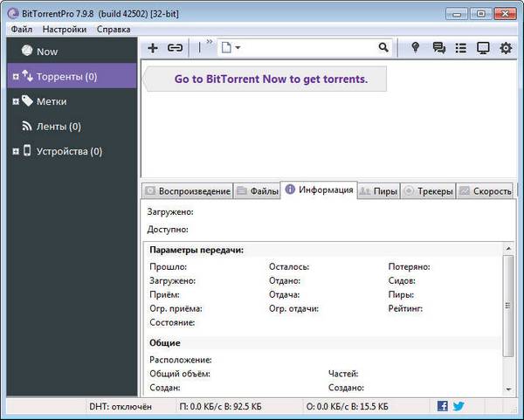The height and width of the screenshot is (420, 524).
Task: Open preferences via the gear icon
Action: pyautogui.click(x=506, y=48)
